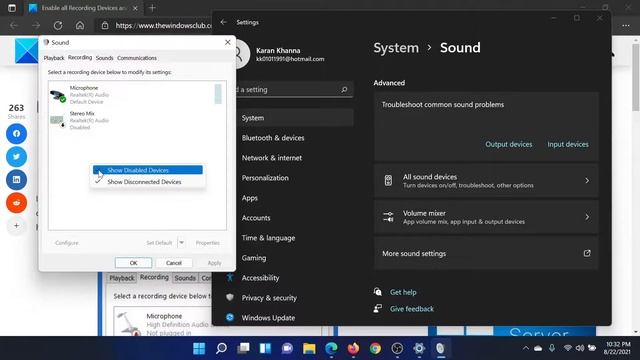Open taskbar Search icon
Viewport: 640px width, 360px height.
point(221,348)
